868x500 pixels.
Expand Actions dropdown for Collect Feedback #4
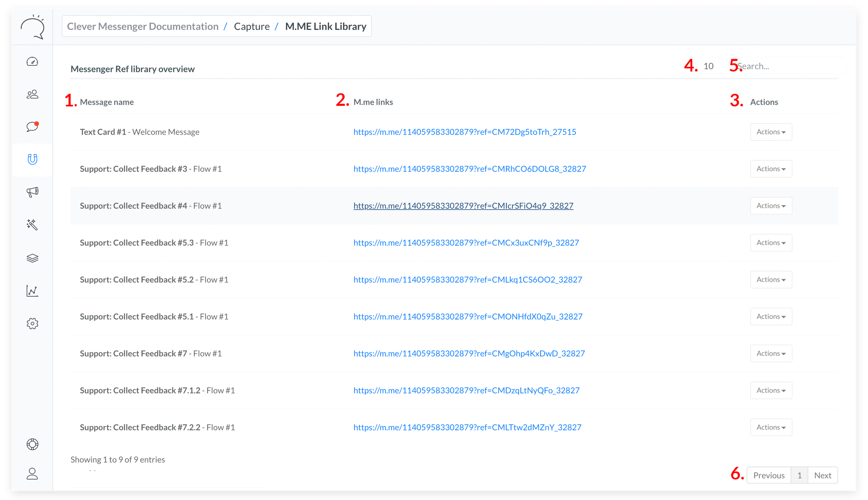(771, 206)
